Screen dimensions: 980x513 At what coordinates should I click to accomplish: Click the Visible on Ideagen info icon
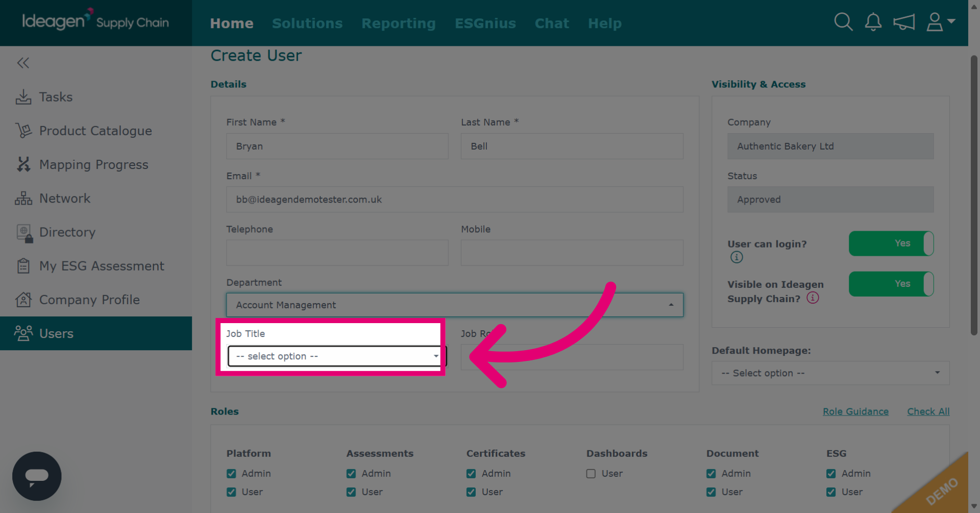(813, 298)
